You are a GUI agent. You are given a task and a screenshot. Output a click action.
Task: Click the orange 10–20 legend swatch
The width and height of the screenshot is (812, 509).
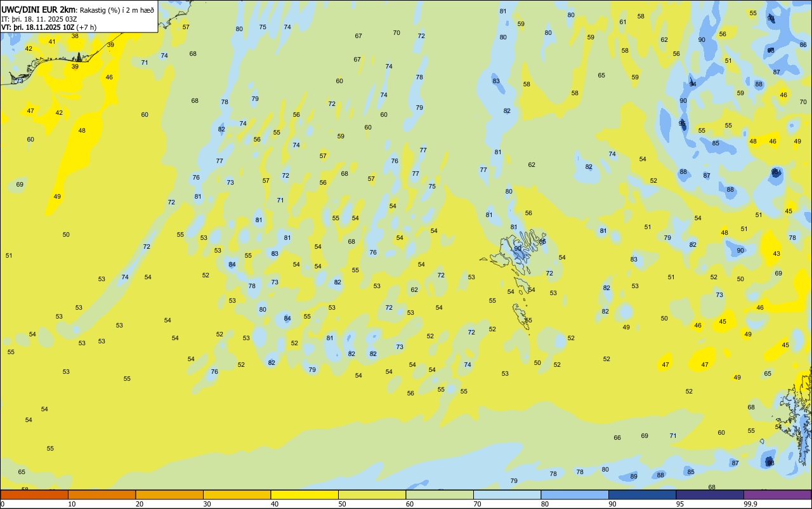pos(101,494)
